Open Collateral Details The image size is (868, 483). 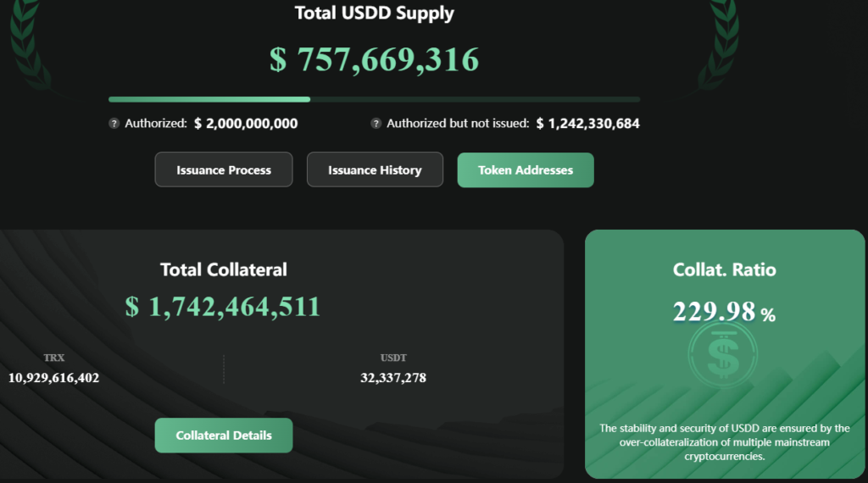click(224, 436)
